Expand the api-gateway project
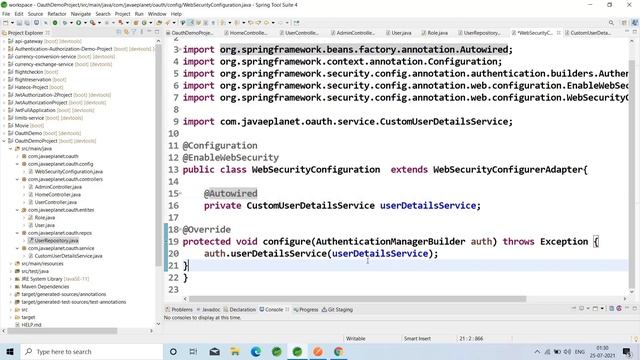 (4, 41)
